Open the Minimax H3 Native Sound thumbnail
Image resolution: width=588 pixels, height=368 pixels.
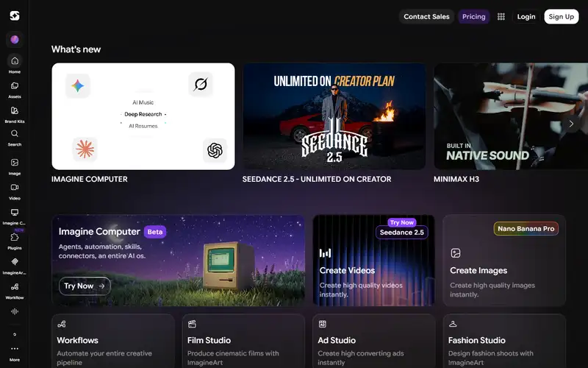click(x=511, y=116)
